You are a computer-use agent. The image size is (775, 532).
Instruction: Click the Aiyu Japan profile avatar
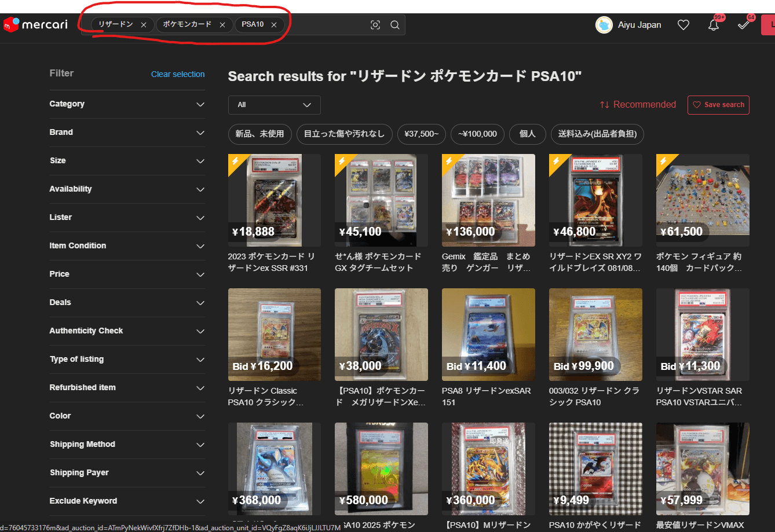point(604,25)
